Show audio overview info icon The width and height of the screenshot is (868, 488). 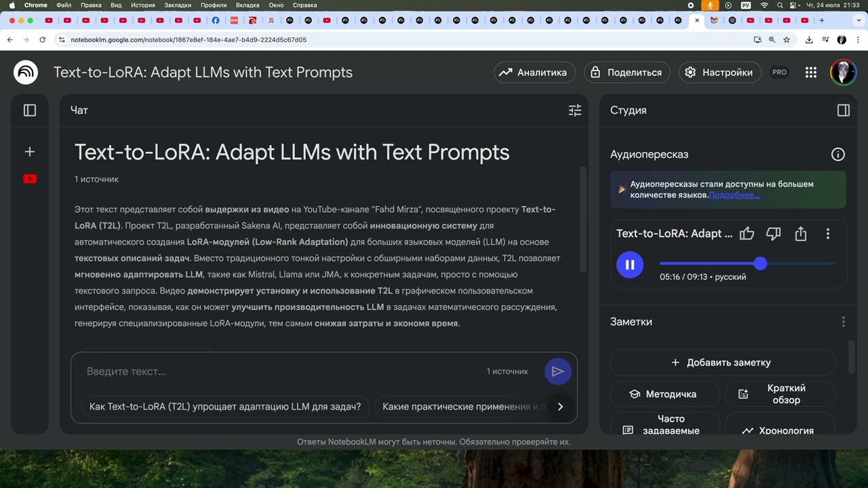tap(838, 155)
